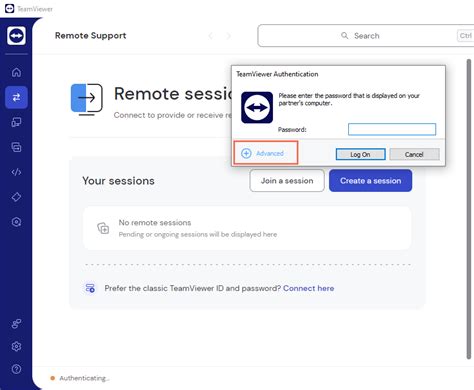Image resolution: width=474 pixels, height=390 pixels.
Task: Click the sessions windows sidebar icon
Action: pyautogui.click(x=16, y=147)
